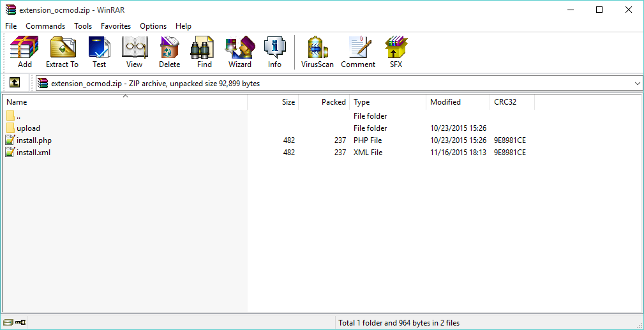
Task: Minimize the WinRAR window
Action: (570, 10)
